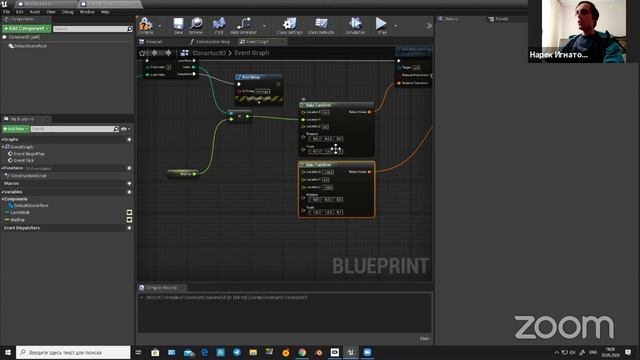Viewport: 640px width, 360px height.
Task: Click the Event Dispatchers section header
Action: click(x=22, y=228)
